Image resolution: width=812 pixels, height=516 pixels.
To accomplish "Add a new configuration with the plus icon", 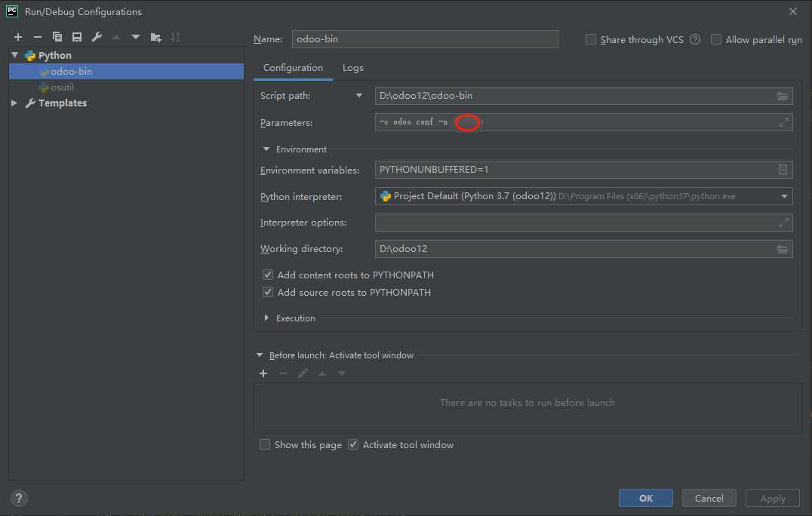I will (x=18, y=37).
